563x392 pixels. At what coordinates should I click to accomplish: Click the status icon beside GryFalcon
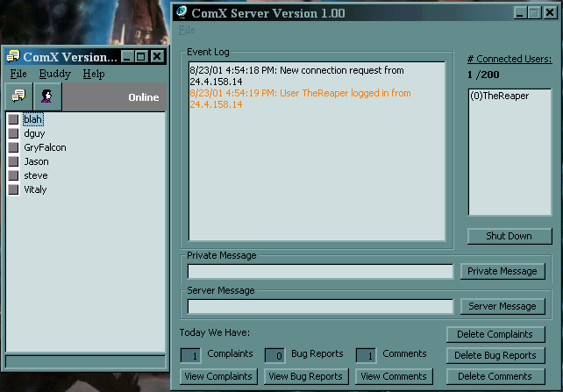pos(13,147)
